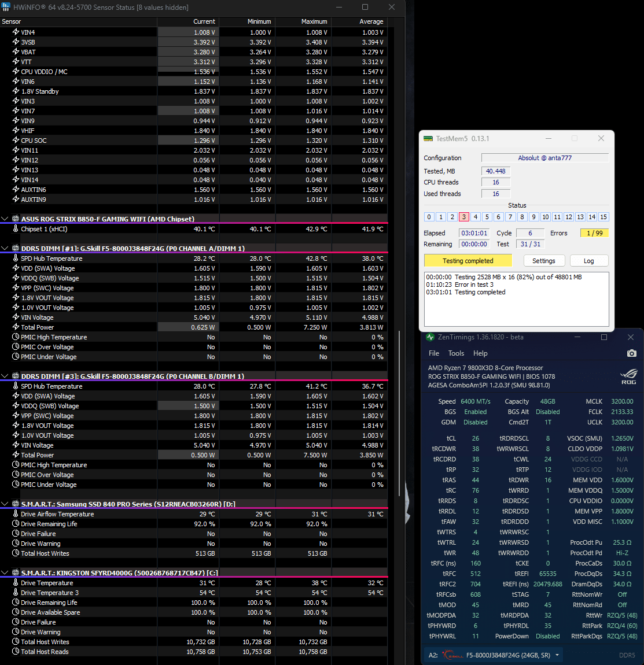Collapse the ASUS ROG STRIX B850-F chipset group
This screenshot has height=665, width=644.
tap(5, 219)
